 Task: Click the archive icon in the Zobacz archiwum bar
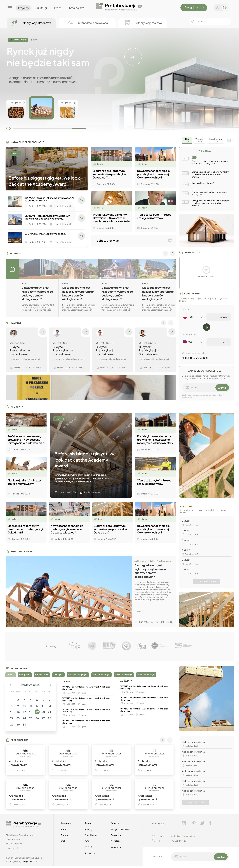[x=170, y=241]
